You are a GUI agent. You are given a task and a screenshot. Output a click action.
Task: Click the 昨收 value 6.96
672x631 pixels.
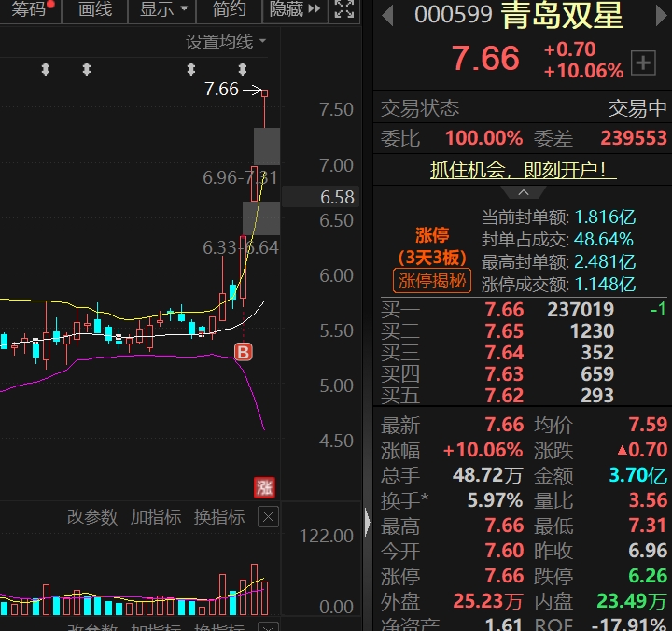[648, 551]
